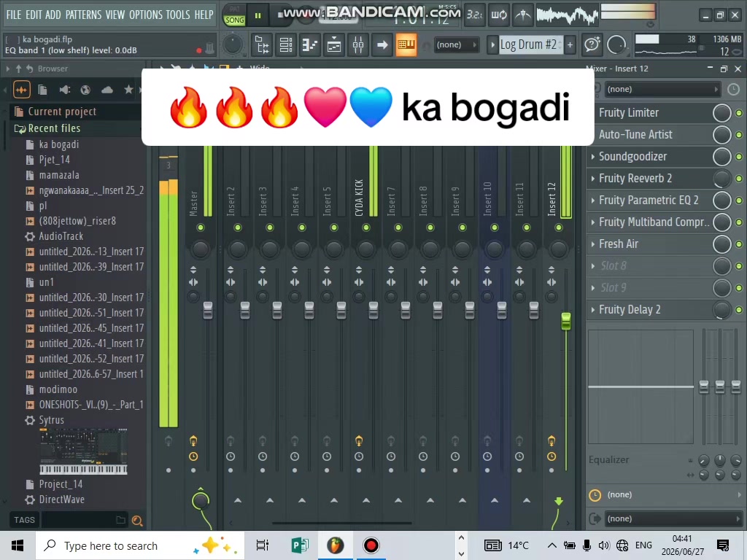Screen dimensions: 747x560
Task: Open the Channel rack icon
Action: click(x=286, y=45)
